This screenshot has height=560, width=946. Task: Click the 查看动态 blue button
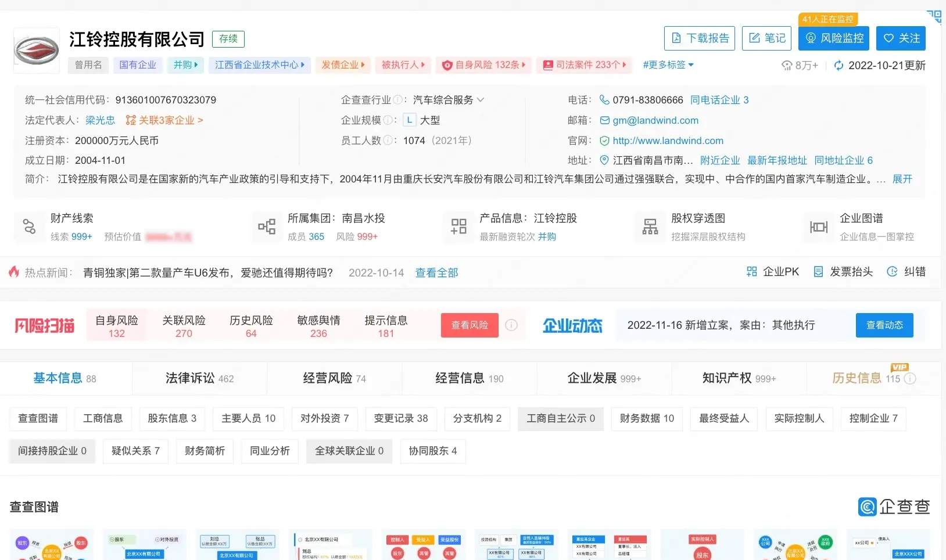point(884,325)
